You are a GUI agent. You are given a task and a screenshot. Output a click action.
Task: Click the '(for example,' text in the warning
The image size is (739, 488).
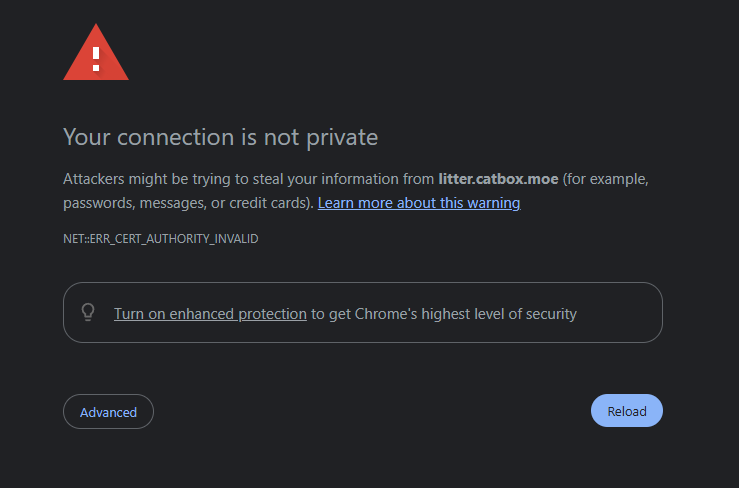coord(606,180)
